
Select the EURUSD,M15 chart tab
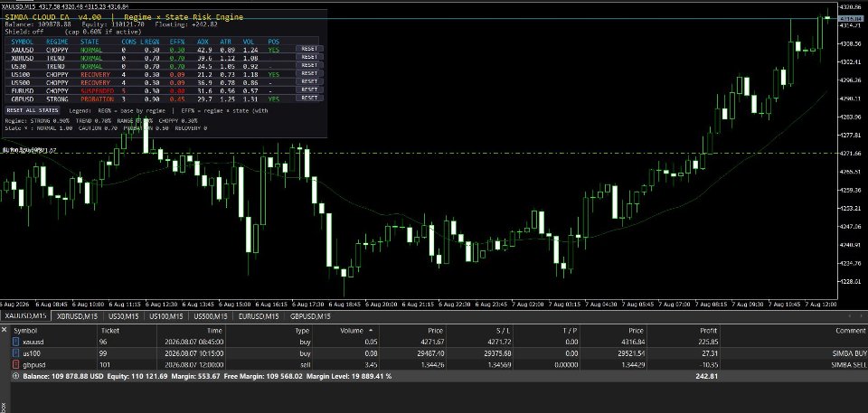point(258,316)
